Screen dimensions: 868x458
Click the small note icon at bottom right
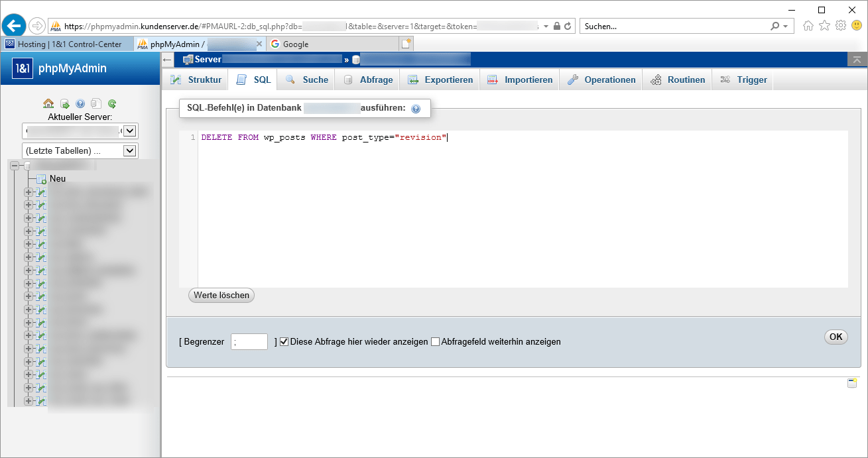[852, 383]
